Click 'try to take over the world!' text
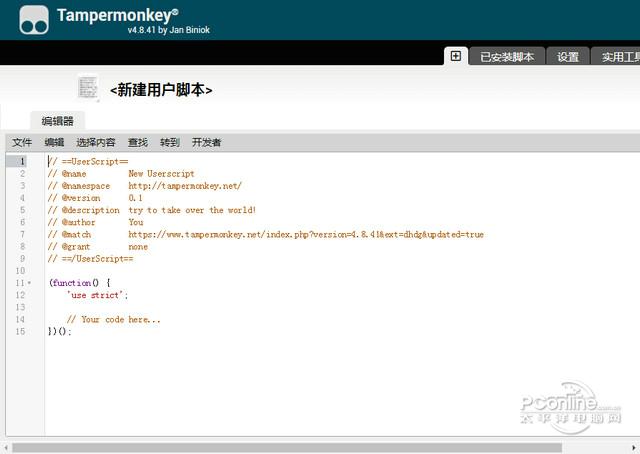640x454 pixels. point(192,210)
